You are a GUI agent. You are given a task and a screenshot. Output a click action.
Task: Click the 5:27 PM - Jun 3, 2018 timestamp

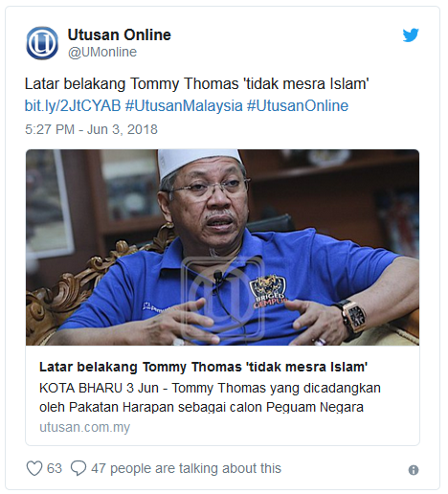pos(91,129)
